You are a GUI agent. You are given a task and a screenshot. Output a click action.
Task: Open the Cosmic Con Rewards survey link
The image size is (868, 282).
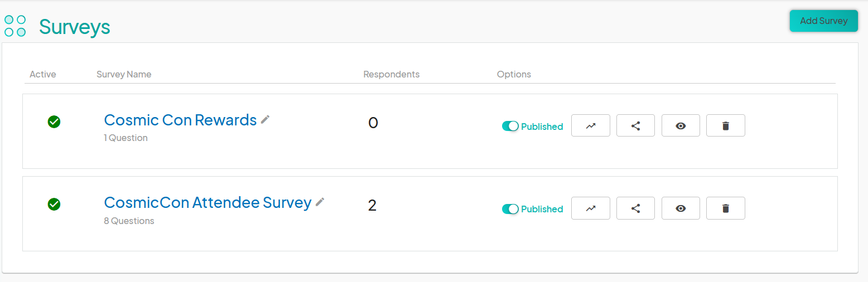click(x=180, y=120)
